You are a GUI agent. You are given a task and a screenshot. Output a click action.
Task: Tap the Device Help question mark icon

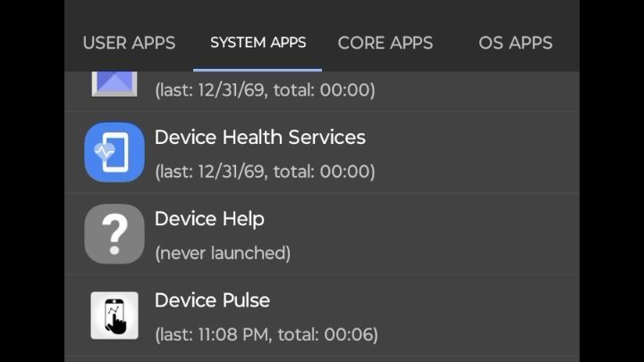point(114,234)
